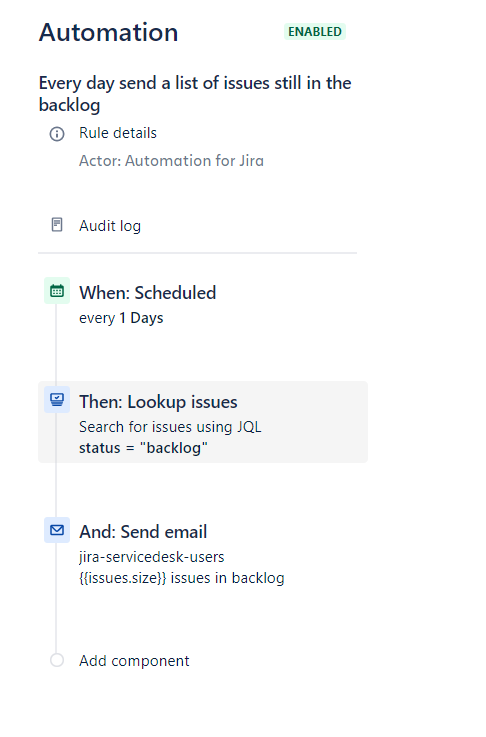
Task: Select the Send email envelope icon
Action: point(57,530)
